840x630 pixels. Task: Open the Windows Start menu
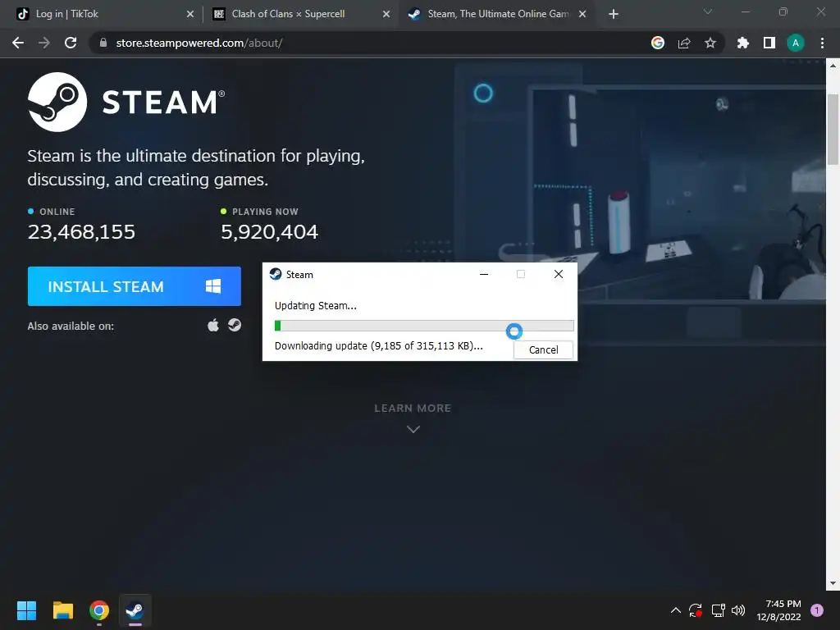point(26,610)
